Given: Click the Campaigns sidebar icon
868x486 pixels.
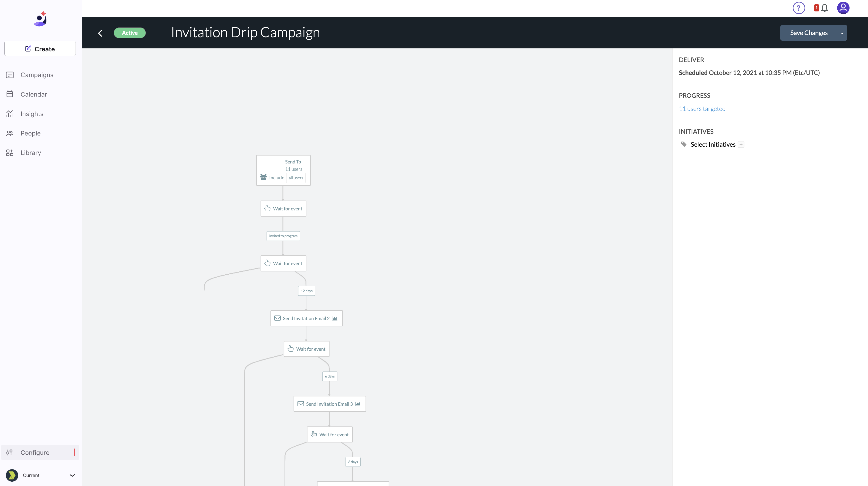Looking at the screenshot, I should (10, 75).
